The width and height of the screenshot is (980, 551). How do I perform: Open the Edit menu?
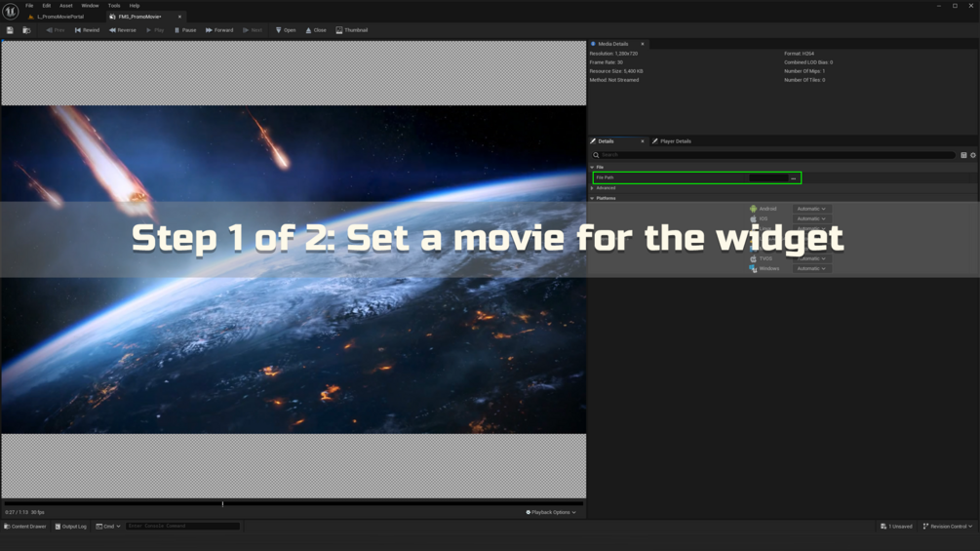point(46,6)
